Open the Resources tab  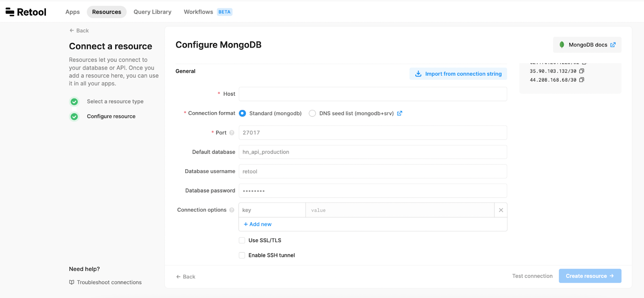[x=107, y=12]
